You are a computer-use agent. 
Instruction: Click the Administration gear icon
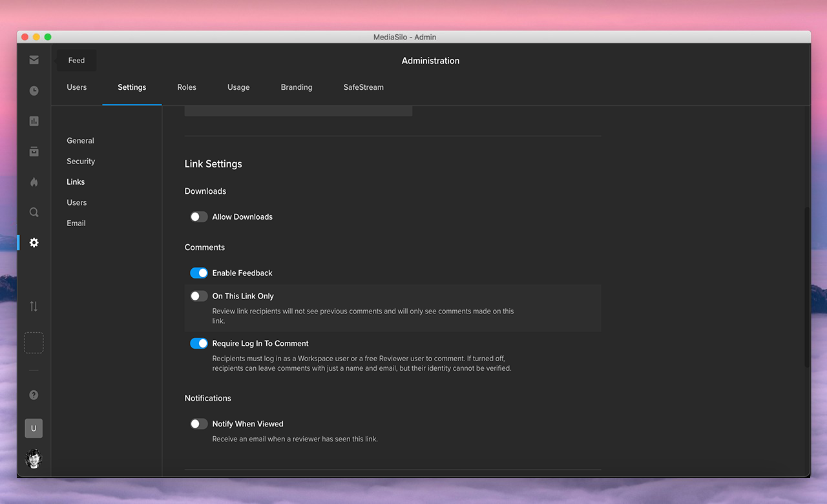tap(34, 242)
